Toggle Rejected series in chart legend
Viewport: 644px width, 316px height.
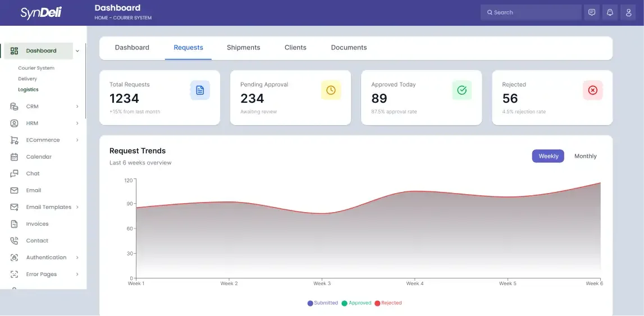coord(388,303)
